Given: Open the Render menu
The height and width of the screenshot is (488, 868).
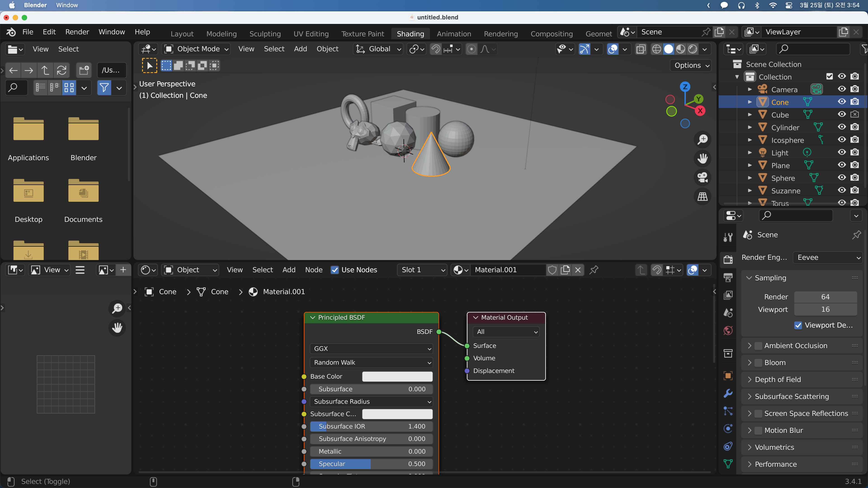Looking at the screenshot, I should tap(77, 32).
